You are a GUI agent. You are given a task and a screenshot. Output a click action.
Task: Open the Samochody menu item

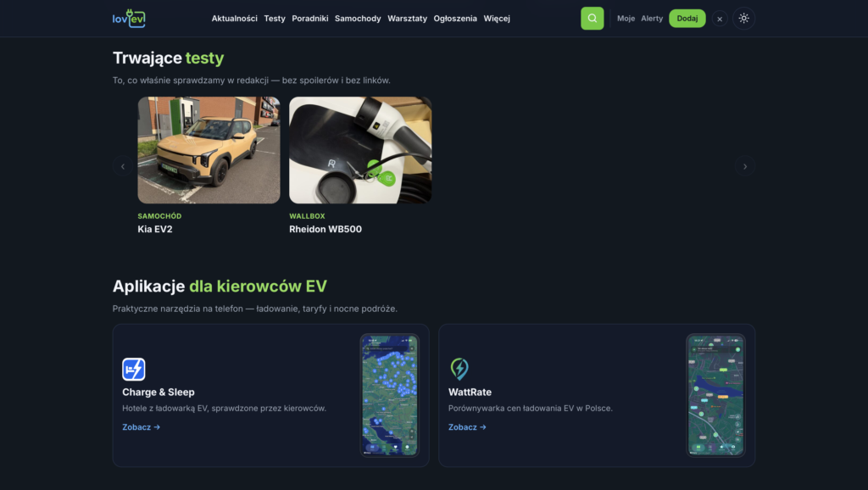[358, 19]
